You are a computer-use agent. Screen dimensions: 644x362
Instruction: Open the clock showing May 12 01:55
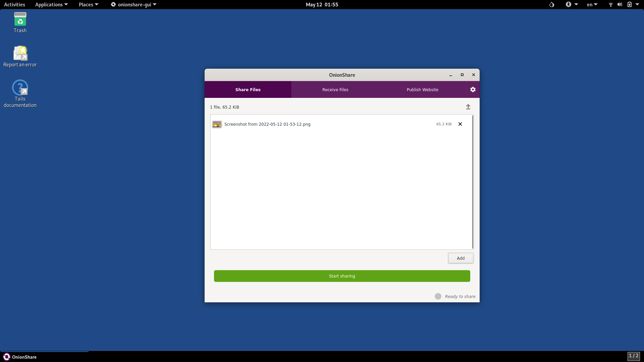click(x=322, y=5)
